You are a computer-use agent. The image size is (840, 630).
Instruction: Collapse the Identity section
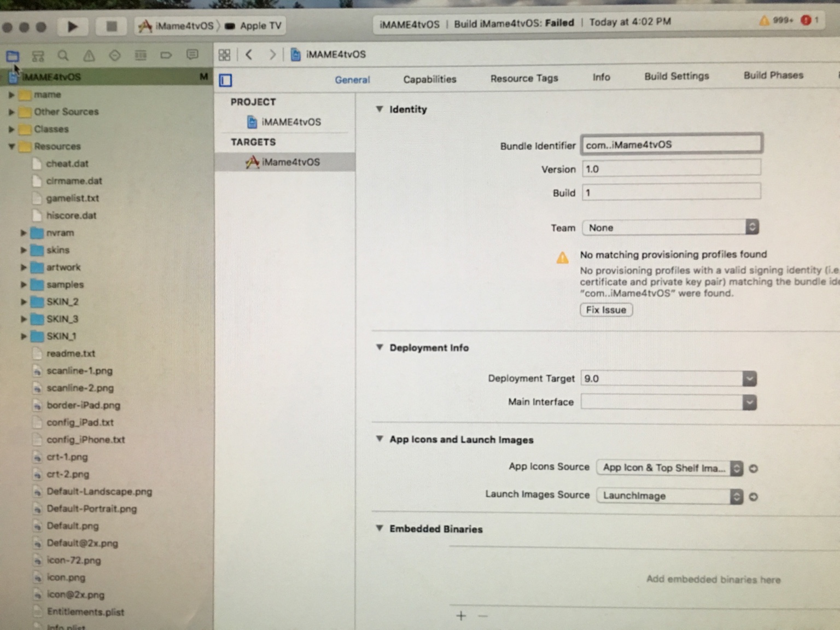coord(379,109)
